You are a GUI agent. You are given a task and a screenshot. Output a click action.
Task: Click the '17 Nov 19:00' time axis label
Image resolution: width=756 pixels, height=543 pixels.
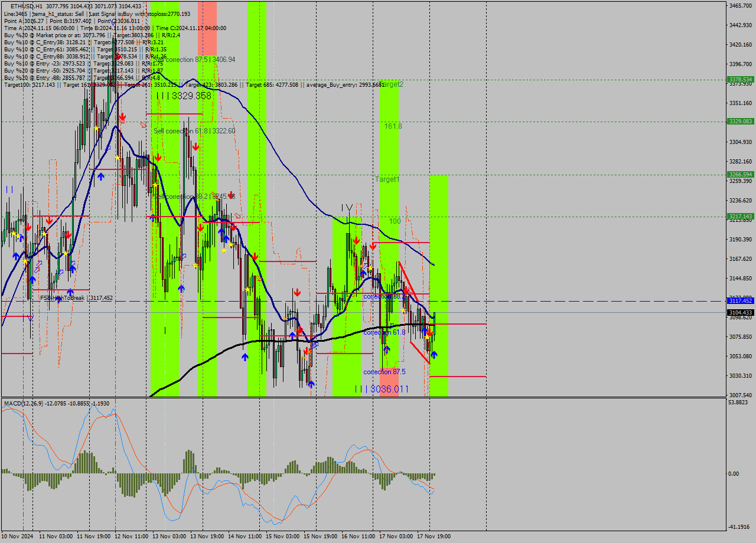[434, 537]
